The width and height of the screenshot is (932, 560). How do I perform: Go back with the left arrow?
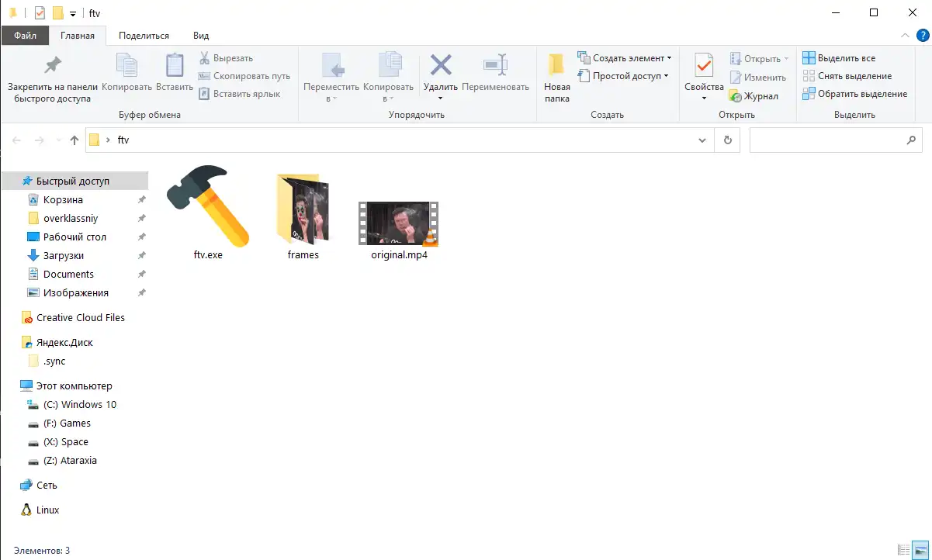click(x=17, y=140)
